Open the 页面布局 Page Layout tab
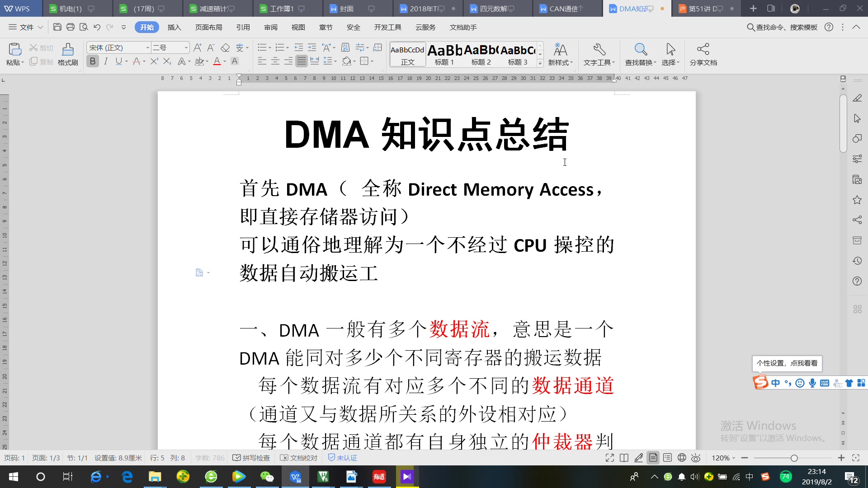Image resolution: width=868 pixels, height=488 pixels. 208,27
